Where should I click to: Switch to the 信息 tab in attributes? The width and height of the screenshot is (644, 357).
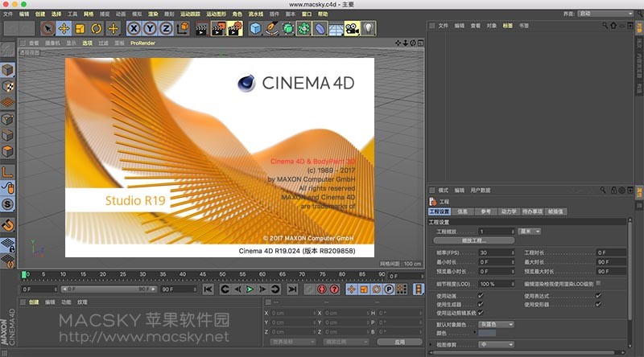[x=462, y=211]
